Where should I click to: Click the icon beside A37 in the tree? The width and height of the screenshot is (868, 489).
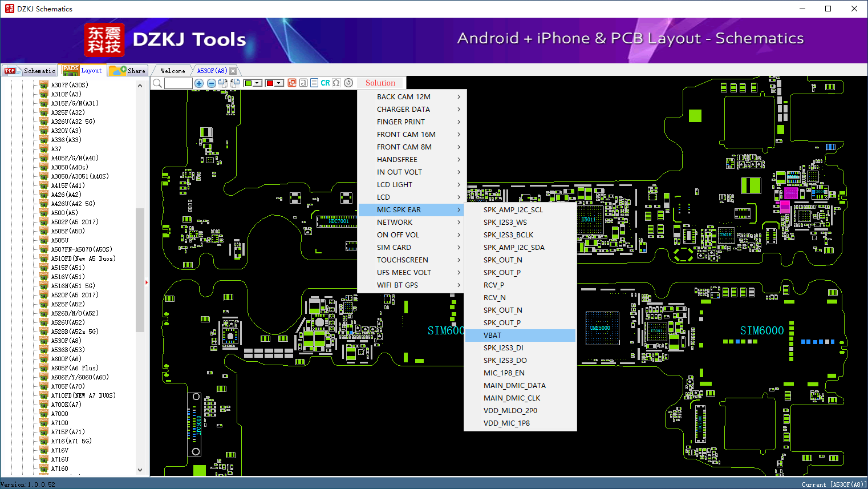[x=44, y=149]
